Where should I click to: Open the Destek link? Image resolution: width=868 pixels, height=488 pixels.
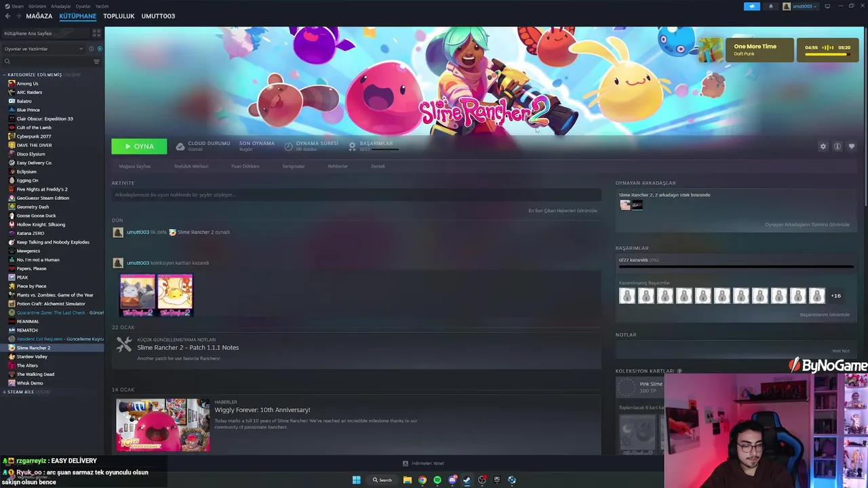click(378, 166)
